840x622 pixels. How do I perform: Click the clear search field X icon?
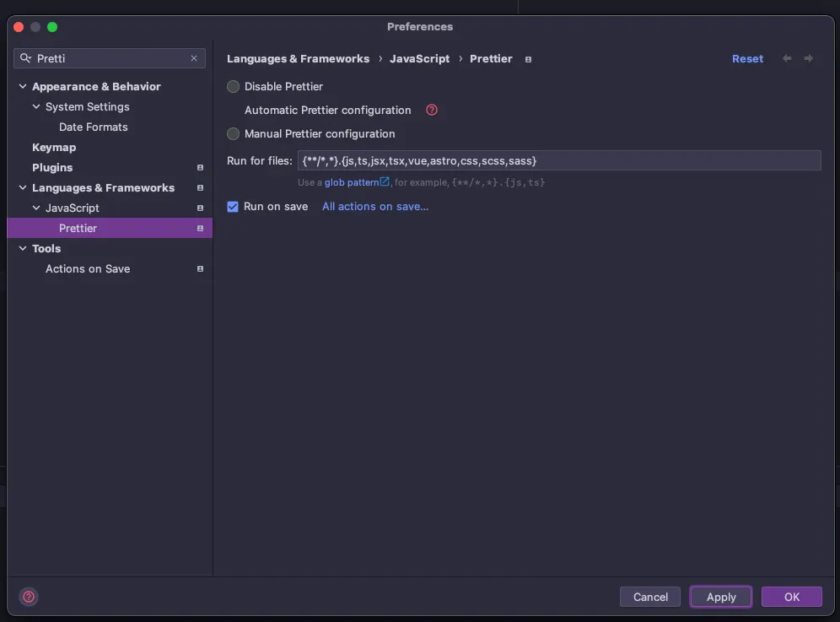point(194,58)
